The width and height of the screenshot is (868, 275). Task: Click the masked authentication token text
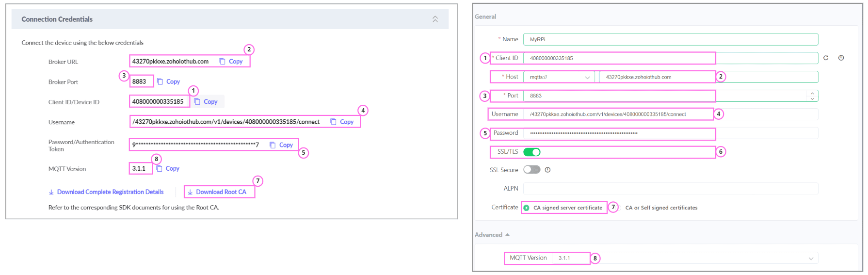coord(195,145)
